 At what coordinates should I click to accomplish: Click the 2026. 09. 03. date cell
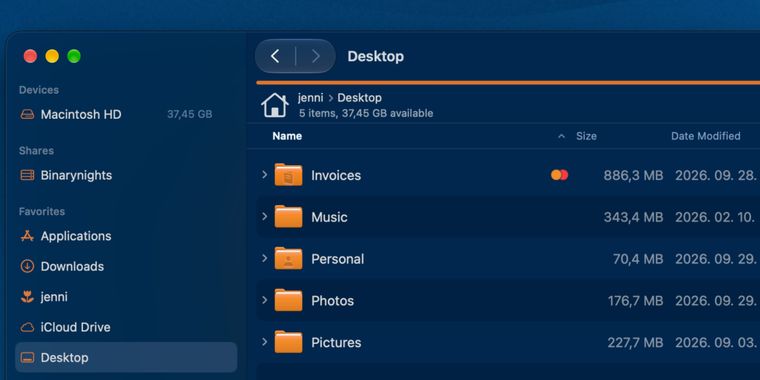pos(717,343)
